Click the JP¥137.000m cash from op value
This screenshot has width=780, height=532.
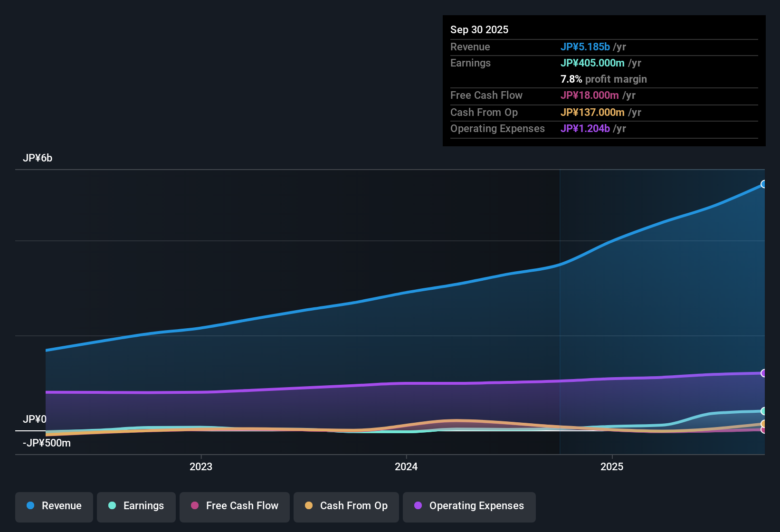tap(592, 113)
